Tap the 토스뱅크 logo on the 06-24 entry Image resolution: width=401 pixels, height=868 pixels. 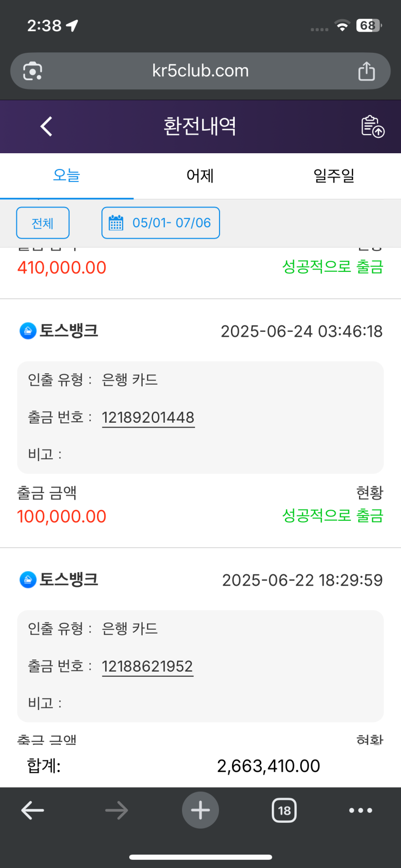click(x=28, y=330)
